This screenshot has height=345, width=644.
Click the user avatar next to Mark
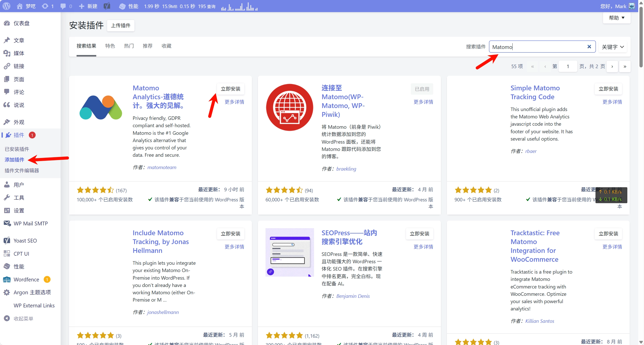(632, 6)
